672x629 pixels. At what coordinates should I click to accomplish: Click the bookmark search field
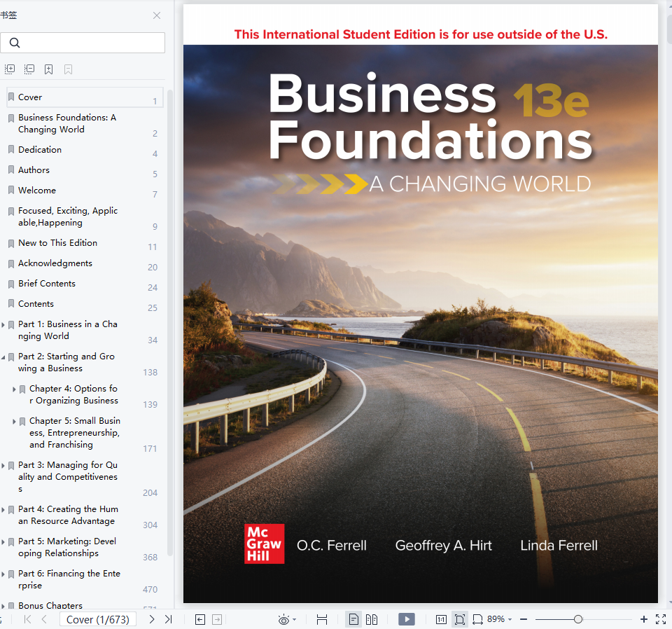tap(83, 43)
